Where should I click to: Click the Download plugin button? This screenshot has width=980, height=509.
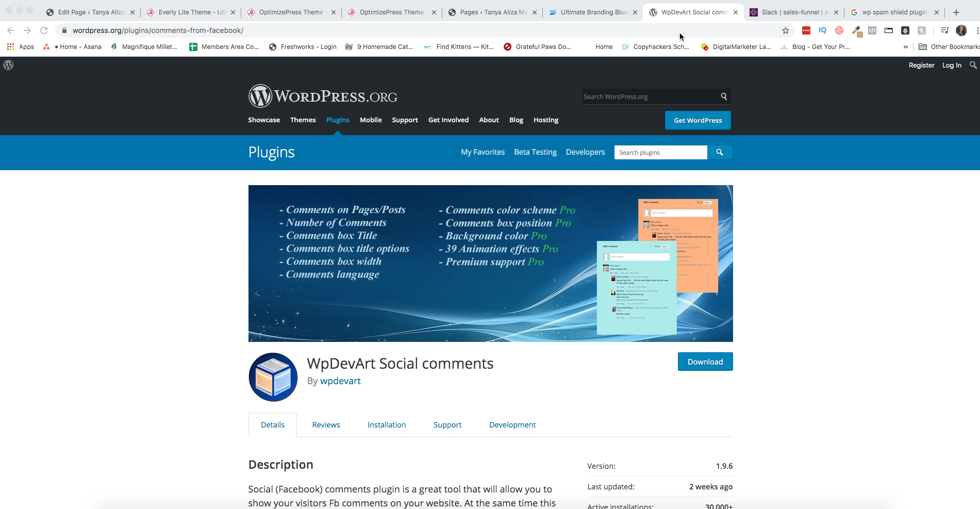click(705, 362)
